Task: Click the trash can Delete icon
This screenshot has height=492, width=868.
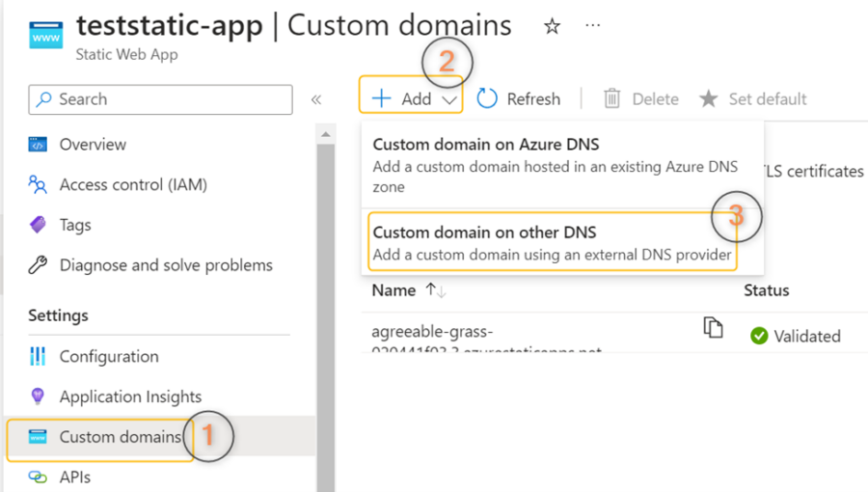Action: pos(611,98)
